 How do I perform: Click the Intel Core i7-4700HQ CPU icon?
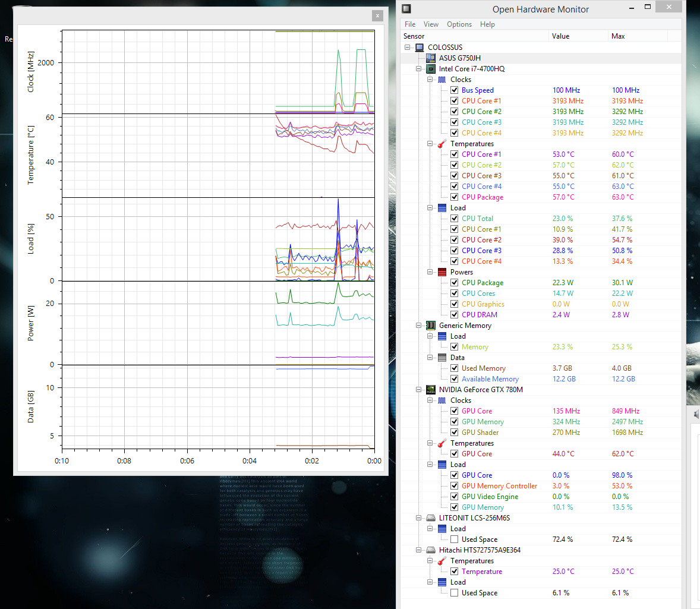click(x=430, y=69)
